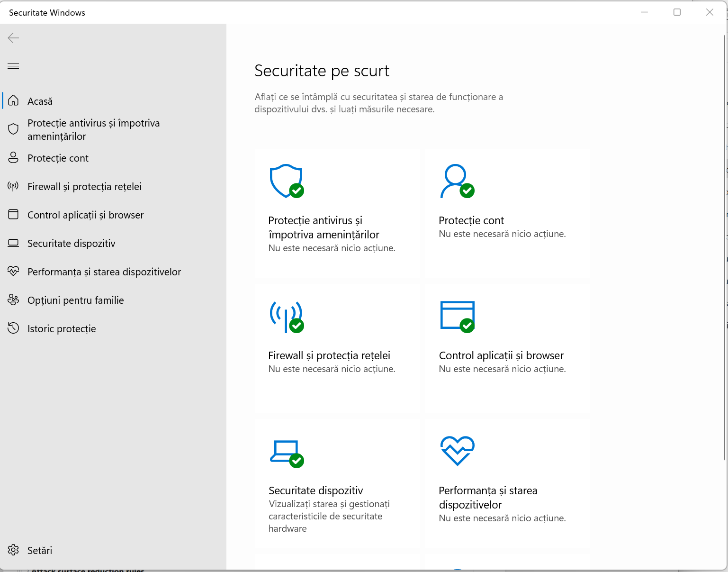Select Acasă in the sidebar
728x572 pixels.
click(40, 101)
